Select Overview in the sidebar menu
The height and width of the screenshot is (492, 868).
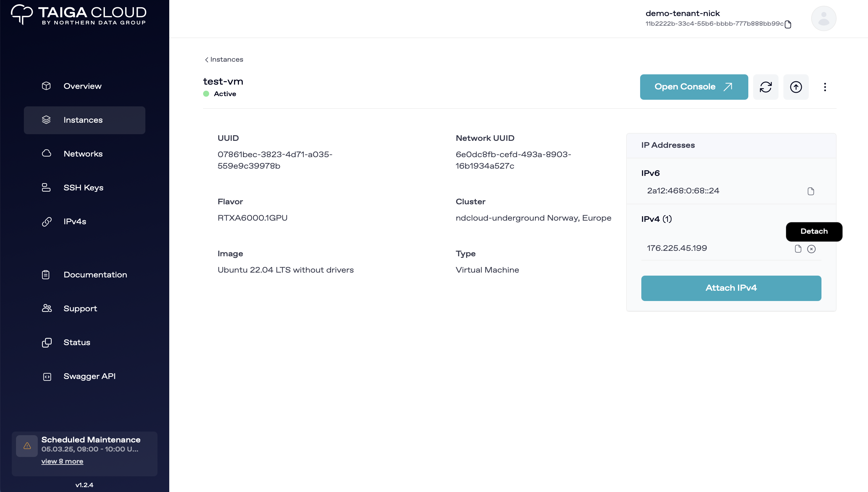[x=46, y=86]
